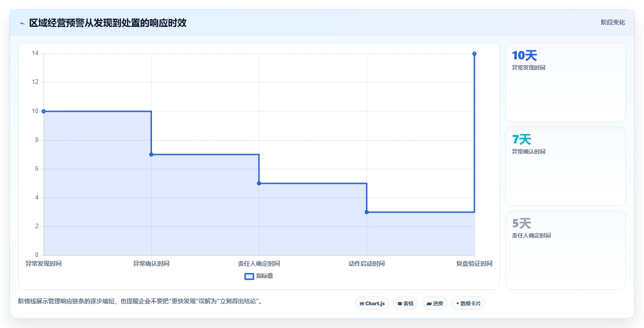Click the x-axis label 复盘验证时间
This screenshot has width=644, height=328.
[474, 264]
